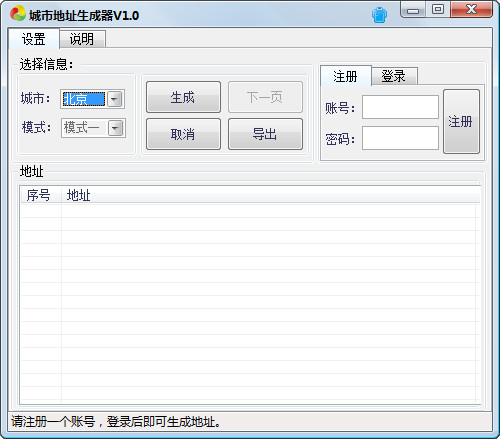Expand the 城市 dropdown arrow

(115, 99)
